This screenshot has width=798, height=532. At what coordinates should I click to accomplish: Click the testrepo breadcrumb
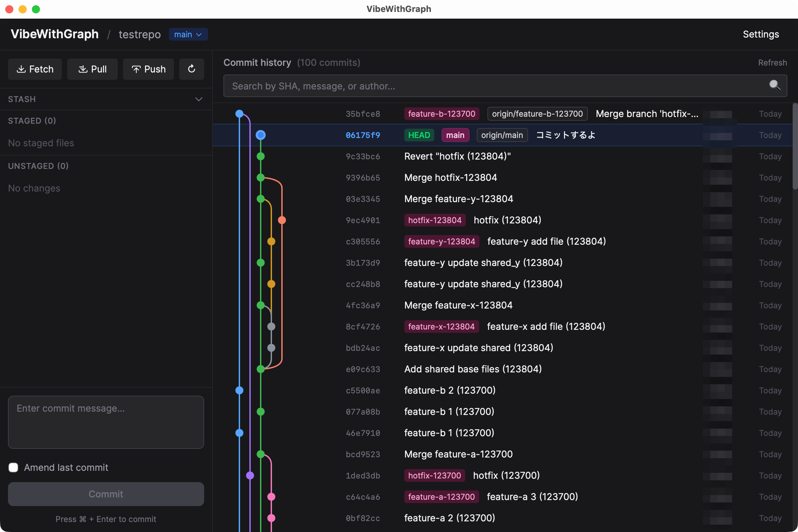coord(139,34)
